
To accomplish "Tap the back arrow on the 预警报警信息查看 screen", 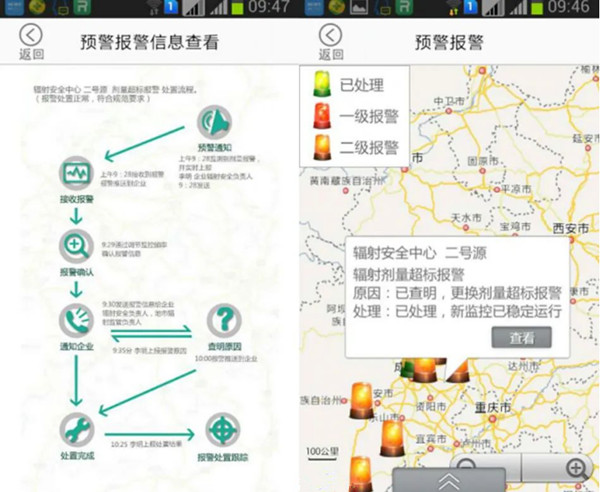I will 31,37.
